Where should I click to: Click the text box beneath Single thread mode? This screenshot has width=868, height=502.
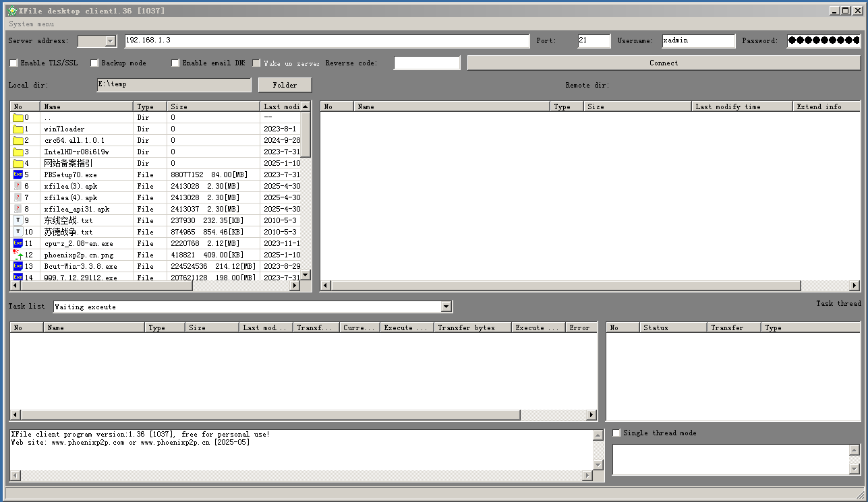(731, 460)
